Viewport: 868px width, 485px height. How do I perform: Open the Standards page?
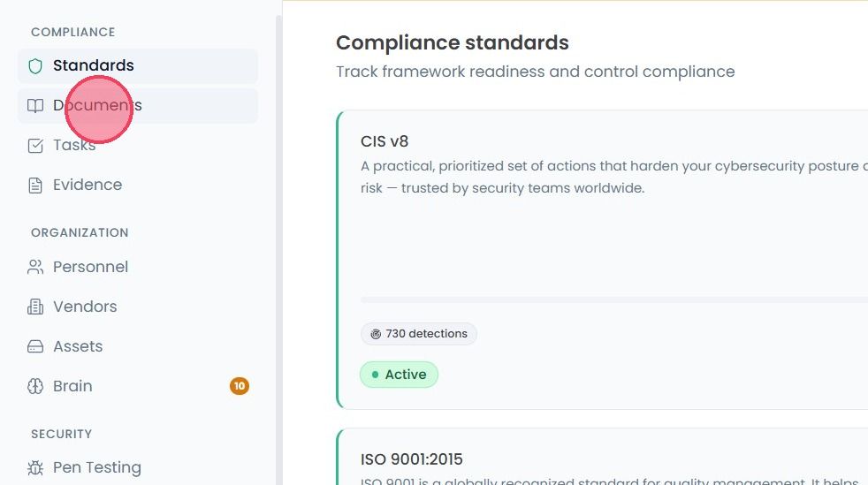[x=137, y=65]
